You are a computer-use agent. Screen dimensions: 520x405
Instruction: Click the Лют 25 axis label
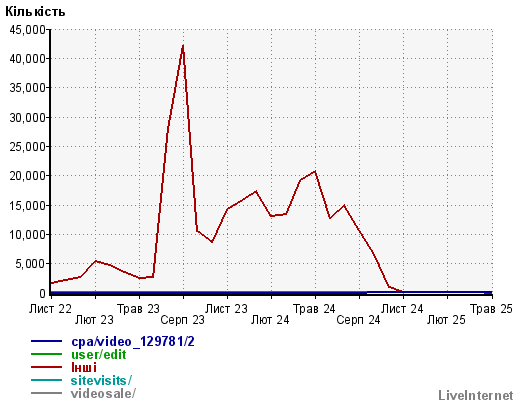coord(446,320)
